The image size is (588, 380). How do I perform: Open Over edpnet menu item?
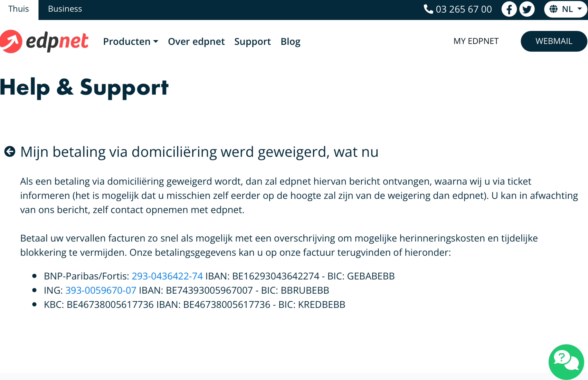pyautogui.click(x=196, y=42)
